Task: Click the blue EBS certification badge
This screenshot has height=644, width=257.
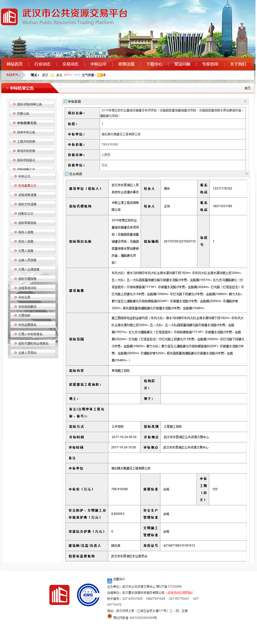Action: click(88, 595)
